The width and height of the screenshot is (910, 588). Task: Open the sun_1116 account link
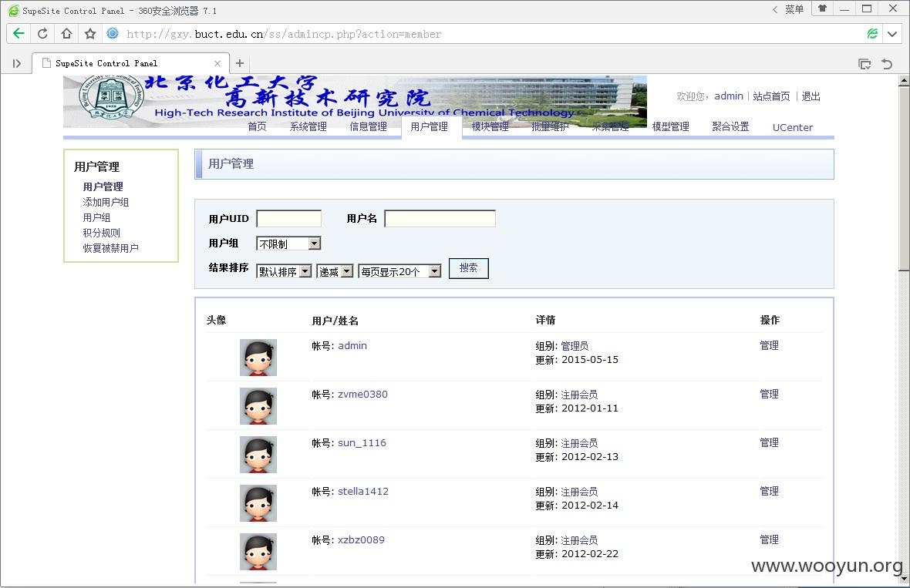click(x=362, y=443)
